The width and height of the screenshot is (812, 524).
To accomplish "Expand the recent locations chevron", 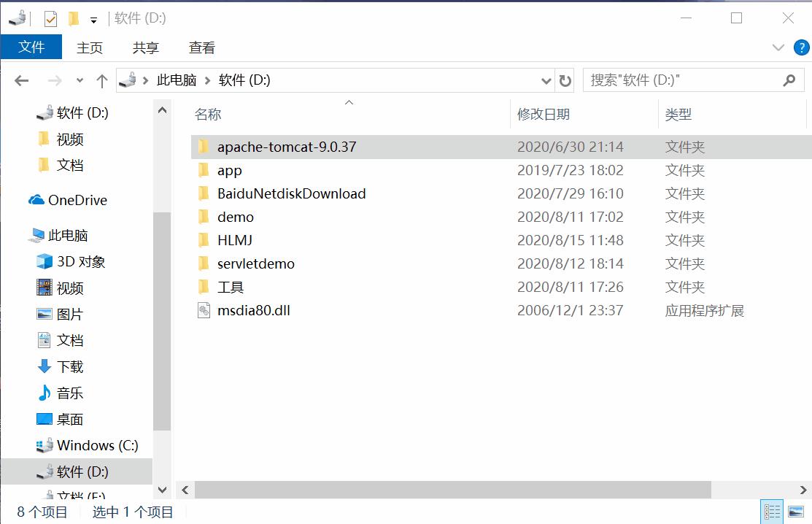I will pyautogui.click(x=79, y=80).
